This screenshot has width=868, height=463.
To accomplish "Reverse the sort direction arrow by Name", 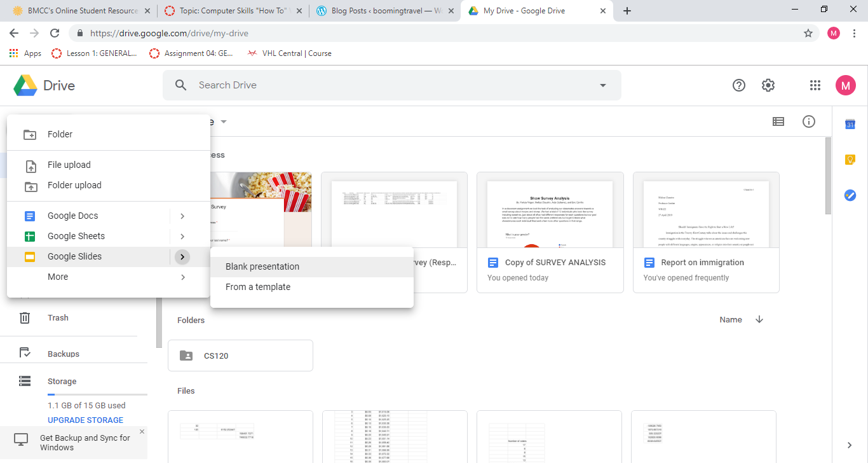I will click(759, 320).
